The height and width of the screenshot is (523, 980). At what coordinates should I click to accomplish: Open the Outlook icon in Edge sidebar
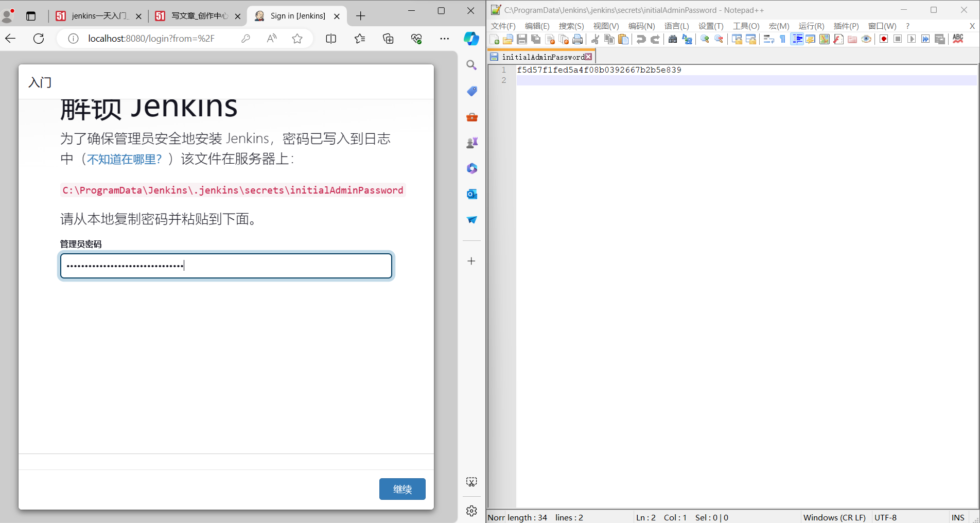(471, 194)
